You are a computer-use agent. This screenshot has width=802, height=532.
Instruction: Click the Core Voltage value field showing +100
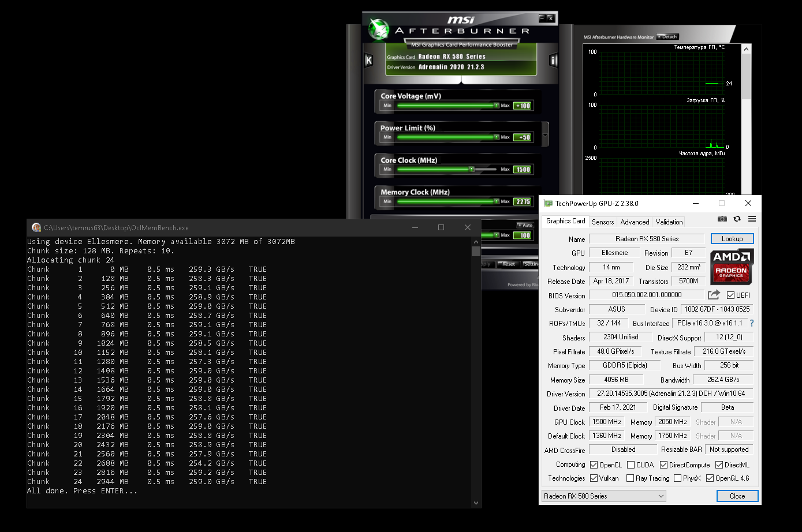coord(523,106)
